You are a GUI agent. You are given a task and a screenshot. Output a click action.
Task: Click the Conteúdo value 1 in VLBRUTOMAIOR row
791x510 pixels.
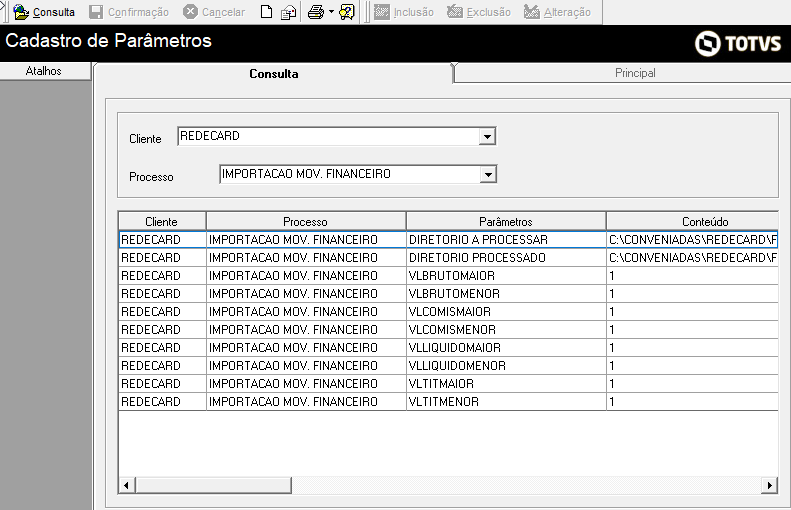[x=692, y=276]
